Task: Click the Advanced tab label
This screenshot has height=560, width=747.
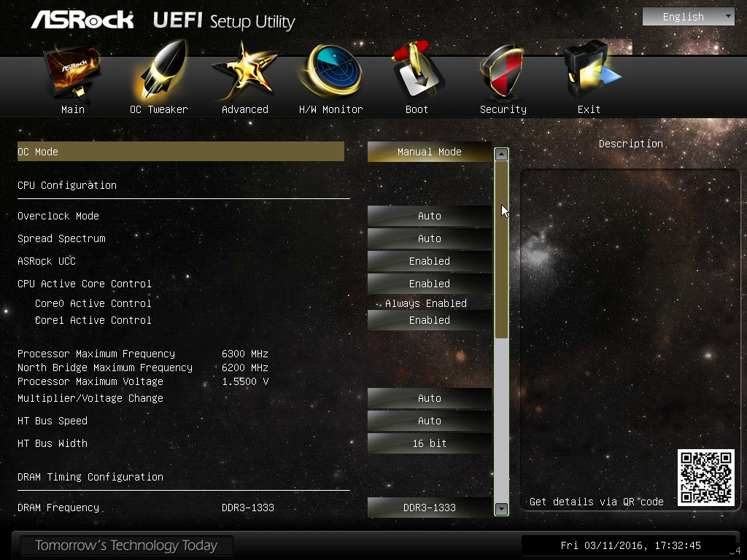Action: (x=245, y=109)
